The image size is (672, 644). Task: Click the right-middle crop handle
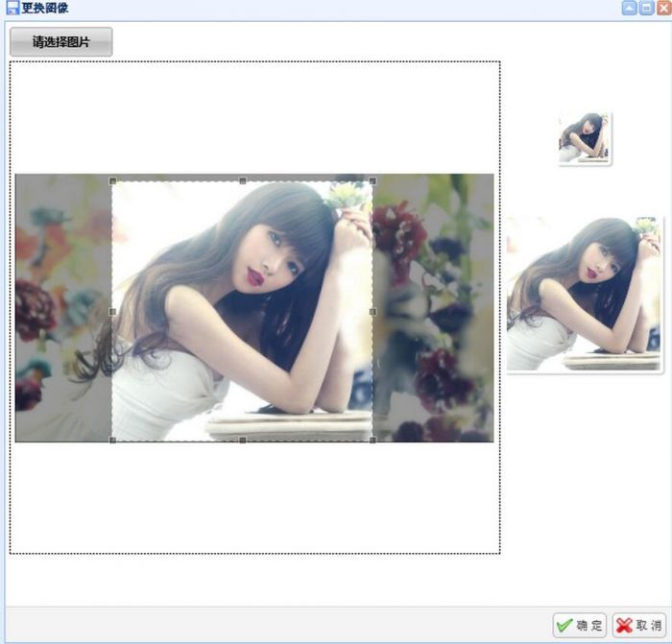click(x=372, y=311)
